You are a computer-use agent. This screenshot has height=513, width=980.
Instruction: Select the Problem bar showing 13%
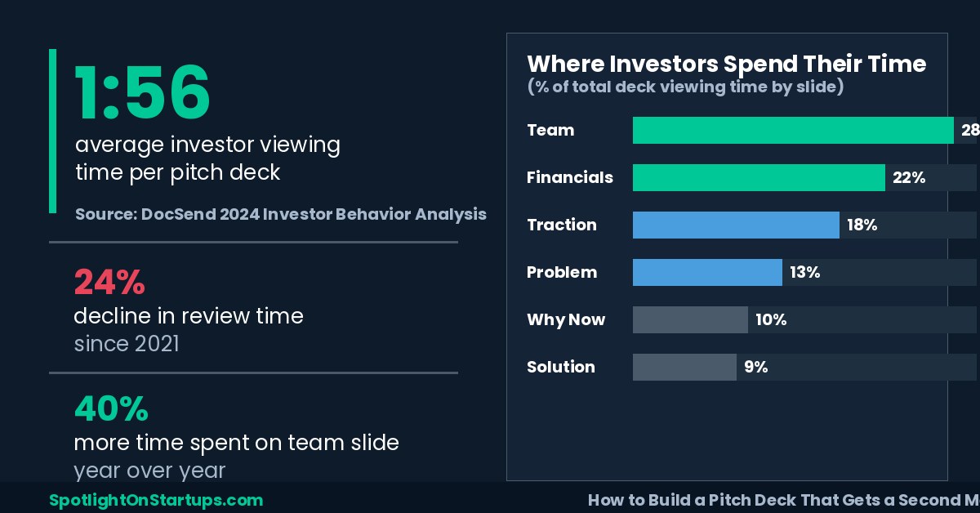[707, 272]
